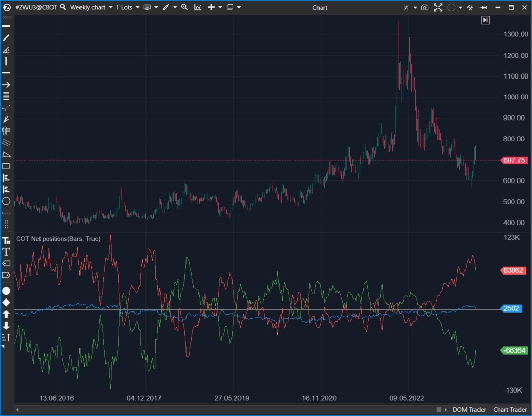
Task: Switch to the Chart Trader tab
Action: tap(510, 410)
